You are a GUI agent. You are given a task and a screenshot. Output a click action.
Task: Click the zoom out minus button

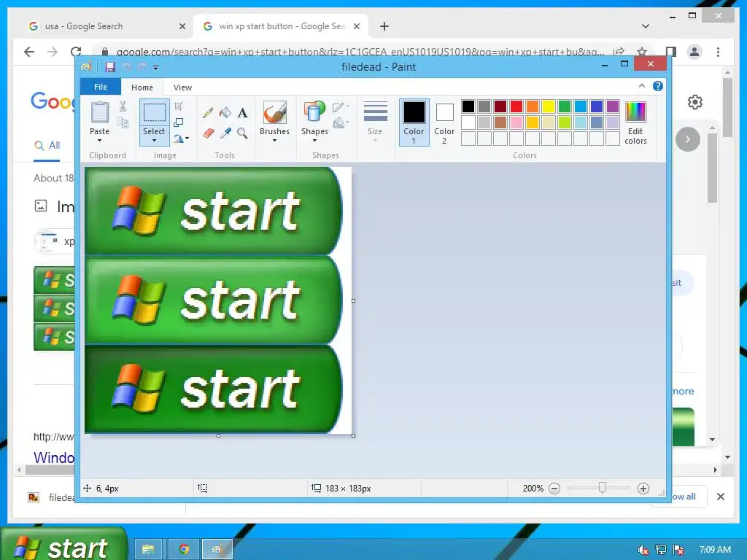pyautogui.click(x=554, y=488)
